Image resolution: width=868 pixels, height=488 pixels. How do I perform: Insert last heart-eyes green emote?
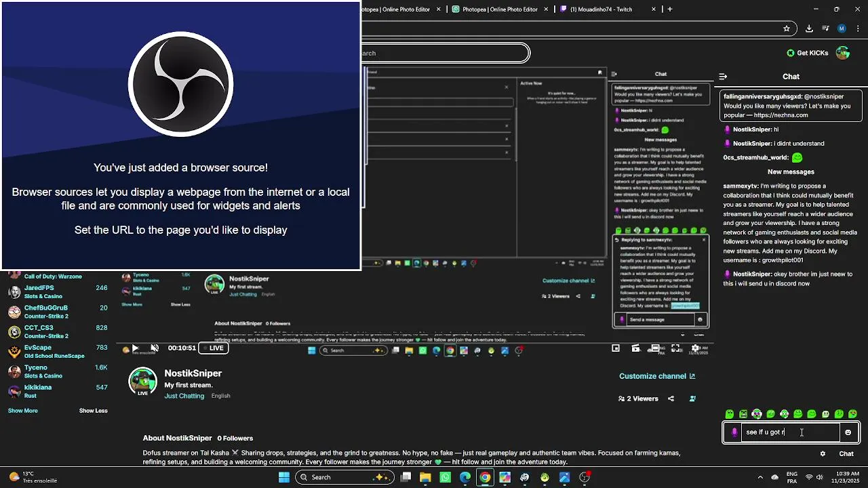tap(852, 414)
